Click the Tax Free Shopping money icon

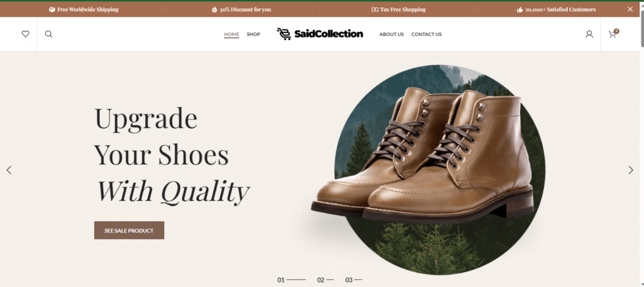375,9
